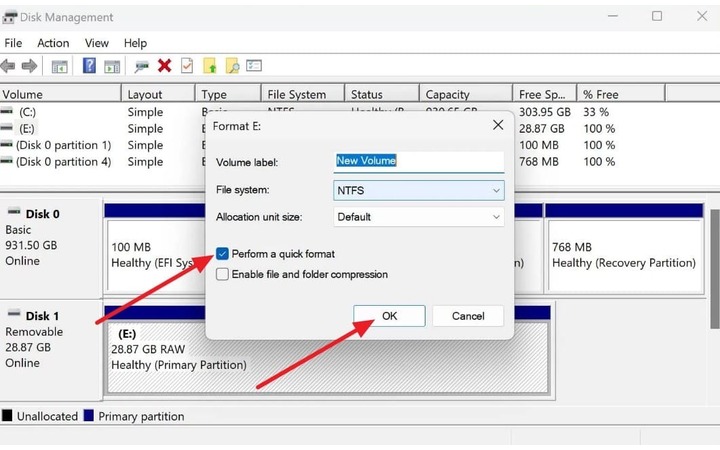This screenshot has width=720, height=450.
Task: Open the View menu
Action: pyautogui.click(x=97, y=43)
